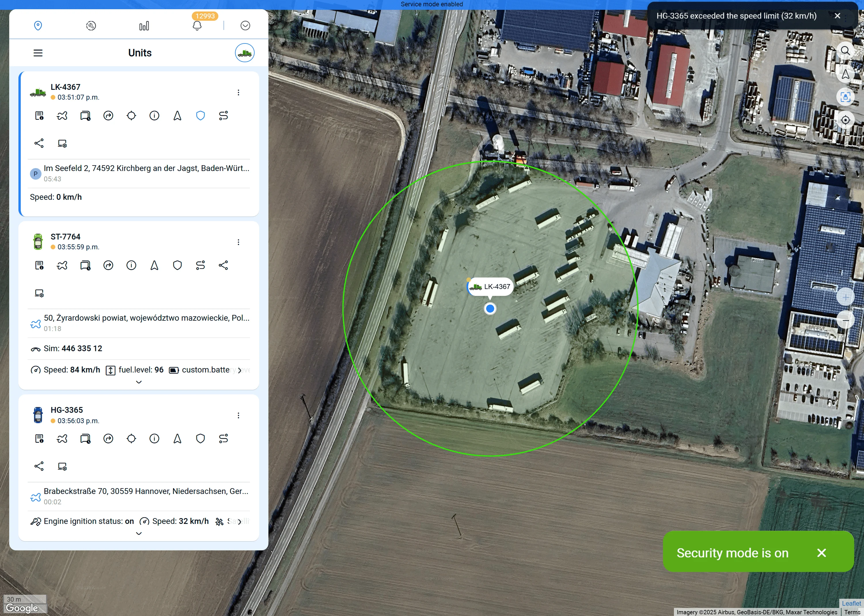Zoom out the map with minus
The height and width of the screenshot is (616, 864).
tap(845, 320)
